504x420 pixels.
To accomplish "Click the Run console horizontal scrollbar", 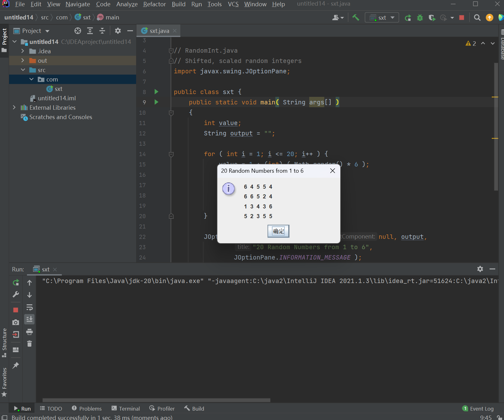I will (156, 400).
